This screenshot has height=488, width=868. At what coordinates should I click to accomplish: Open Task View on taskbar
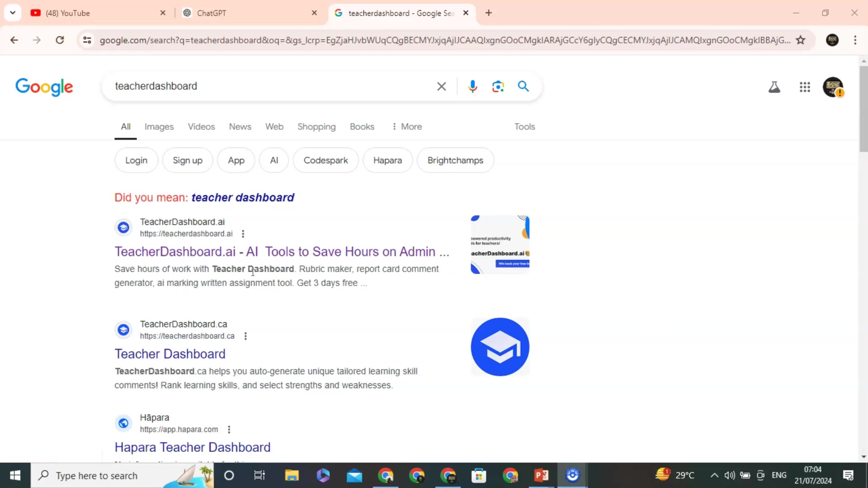(259, 475)
